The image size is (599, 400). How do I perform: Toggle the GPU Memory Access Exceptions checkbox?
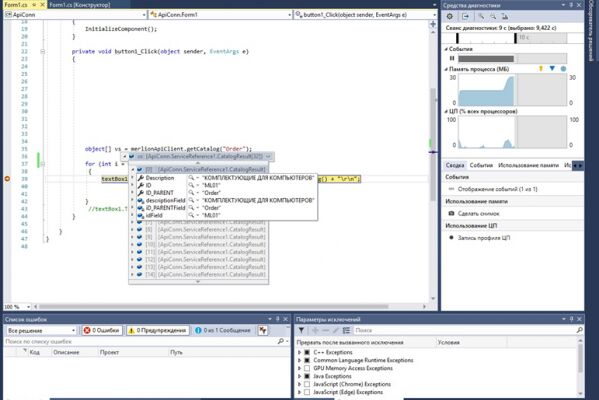point(307,368)
